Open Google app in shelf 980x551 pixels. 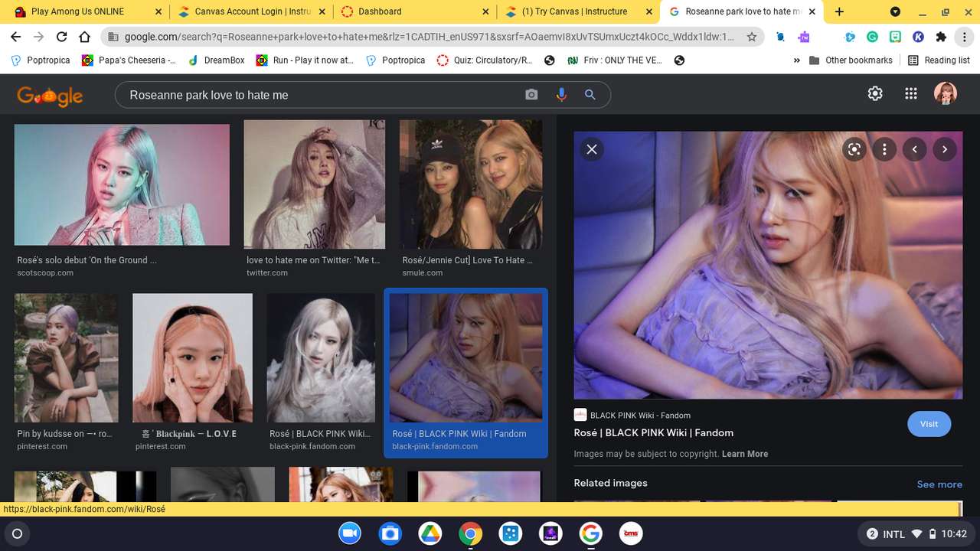[x=590, y=533]
